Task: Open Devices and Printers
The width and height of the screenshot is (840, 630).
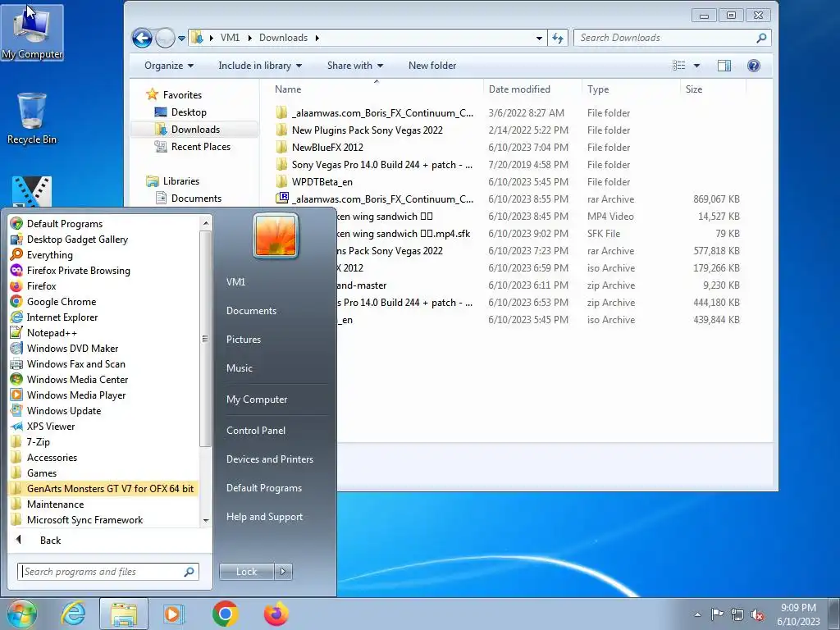Action: click(x=269, y=459)
